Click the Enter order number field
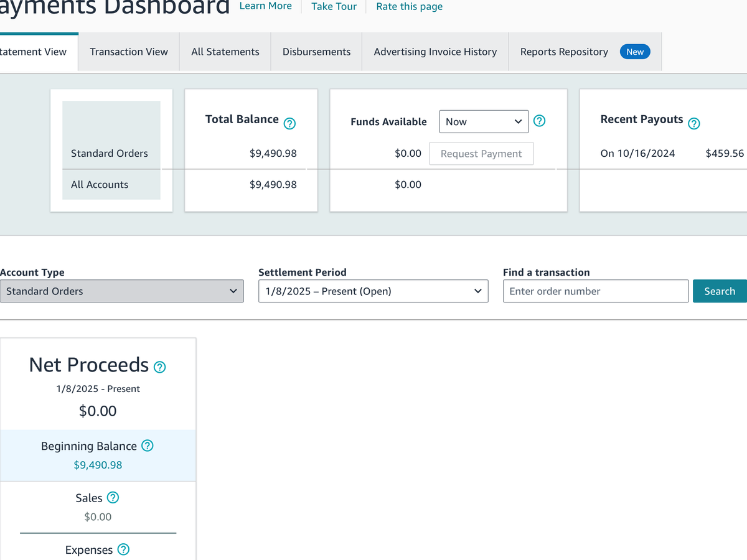Image resolution: width=747 pixels, height=560 pixels. [x=595, y=291]
